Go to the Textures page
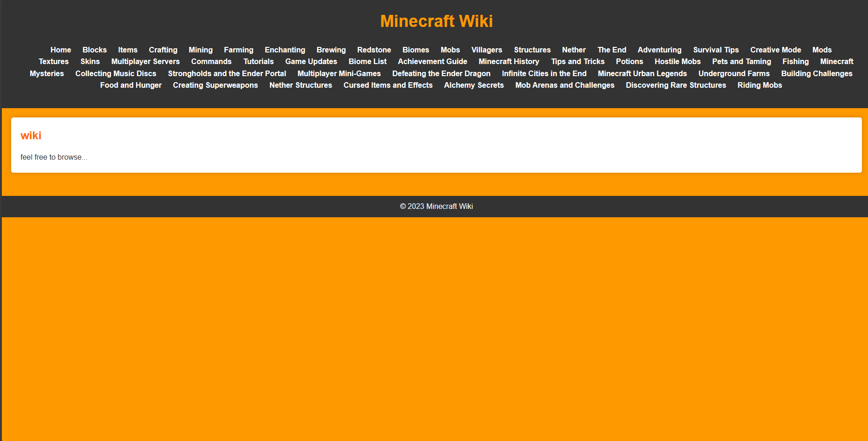 coord(54,61)
